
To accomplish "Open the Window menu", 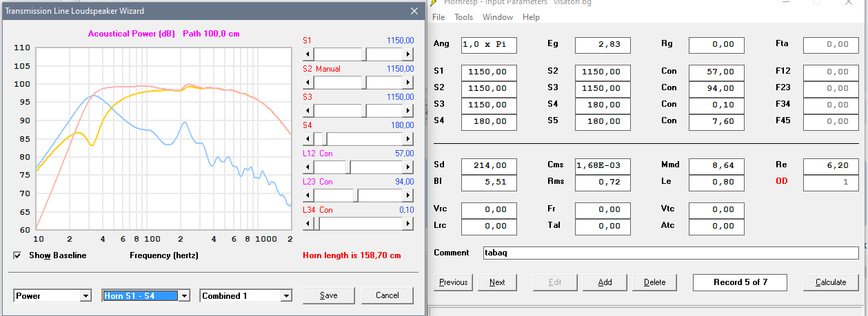I will 497,17.
